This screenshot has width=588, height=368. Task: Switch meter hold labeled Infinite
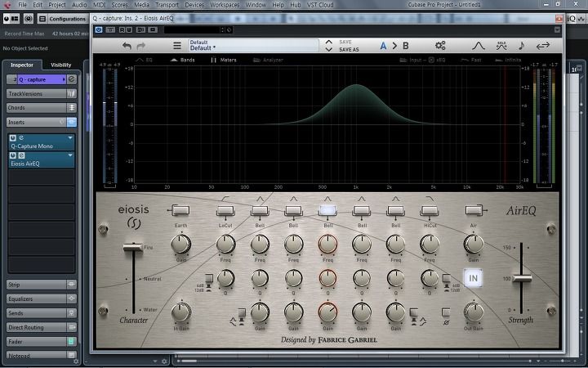click(x=508, y=60)
